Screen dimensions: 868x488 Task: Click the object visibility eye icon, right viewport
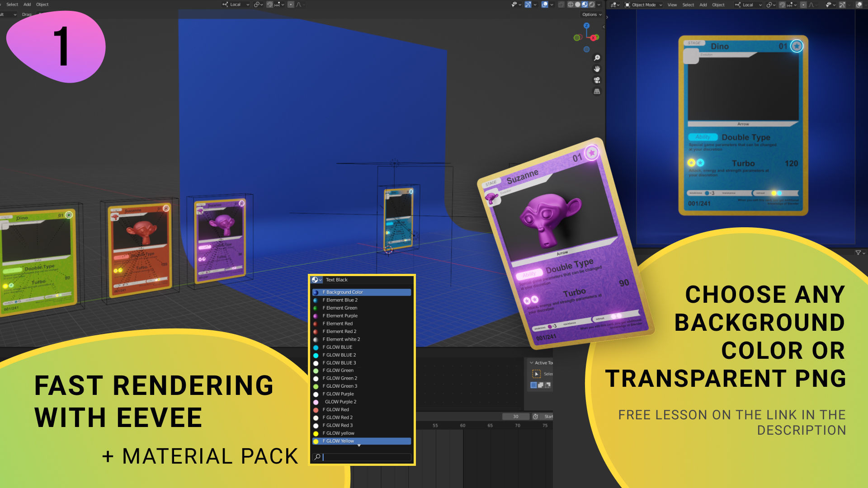point(830,5)
